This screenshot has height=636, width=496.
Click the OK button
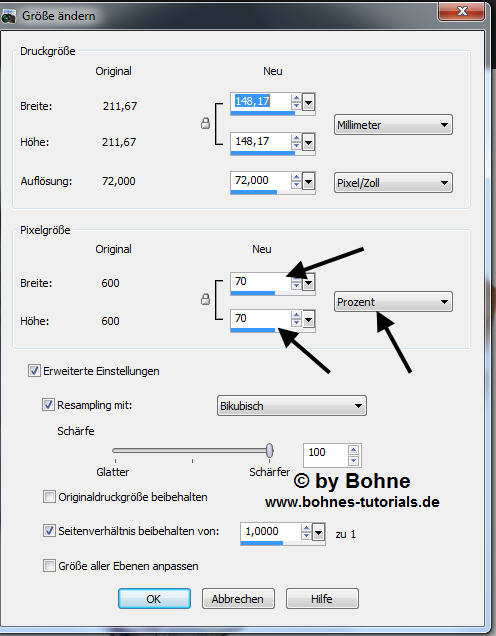(154, 599)
